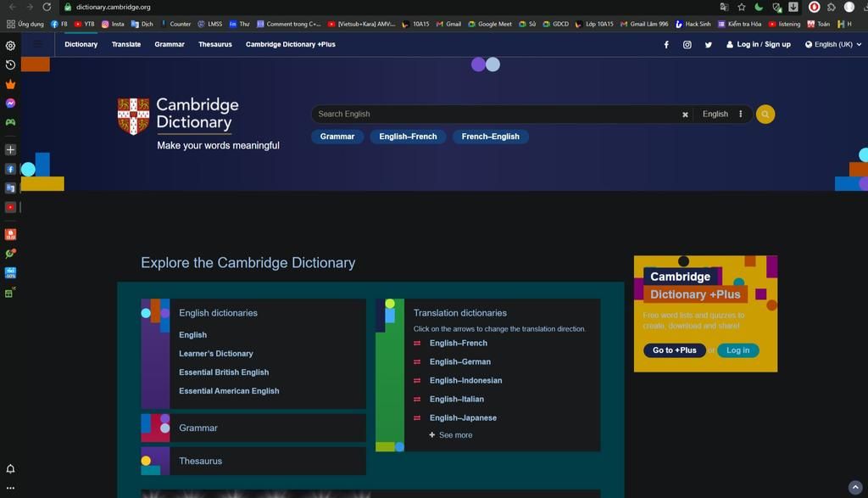
Task: Visit Cambridge Dictionary Instagram icon
Action: (x=687, y=45)
